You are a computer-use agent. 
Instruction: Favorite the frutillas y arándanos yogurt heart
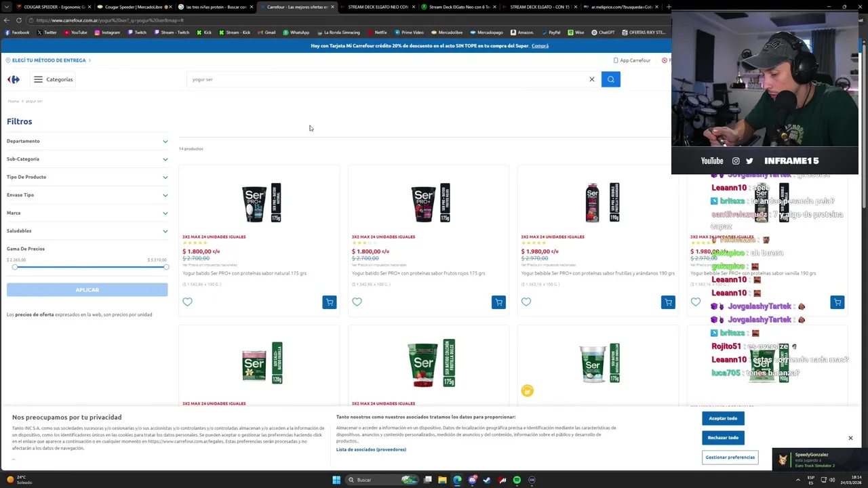click(x=526, y=302)
